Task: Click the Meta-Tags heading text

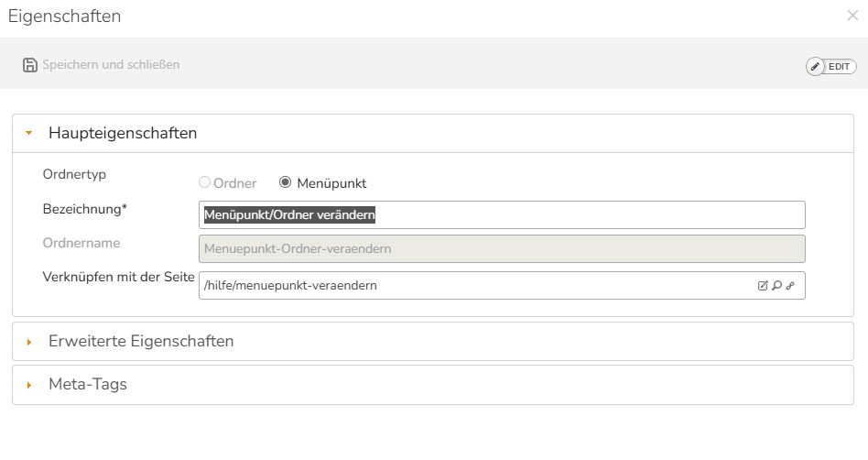Action: click(88, 384)
